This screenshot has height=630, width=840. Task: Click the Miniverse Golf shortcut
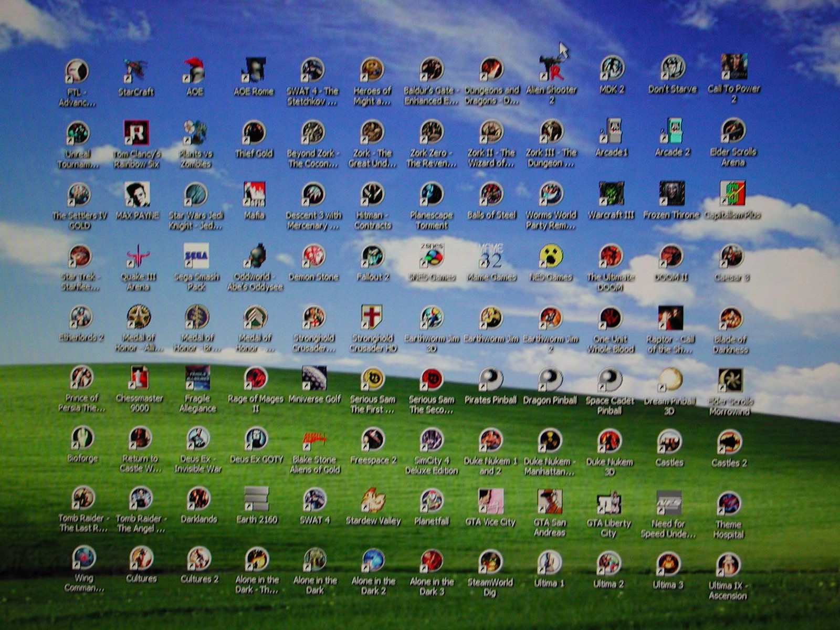pyautogui.click(x=314, y=379)
